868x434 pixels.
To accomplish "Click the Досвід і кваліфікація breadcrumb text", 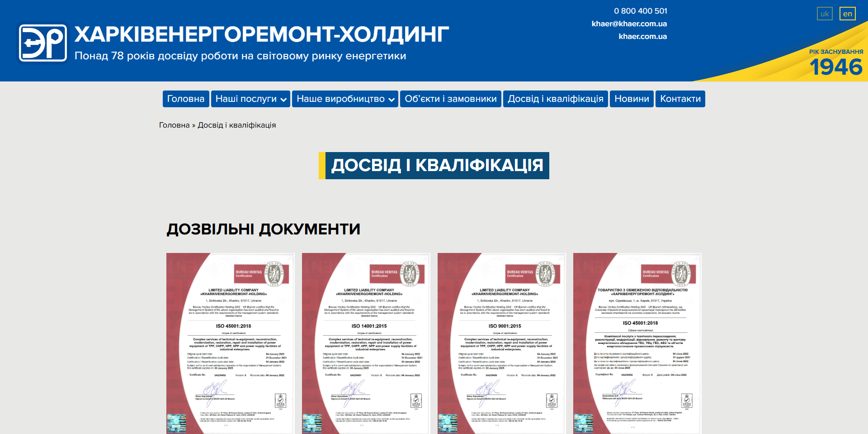I will pyautogui.click(x=236, y=125).
